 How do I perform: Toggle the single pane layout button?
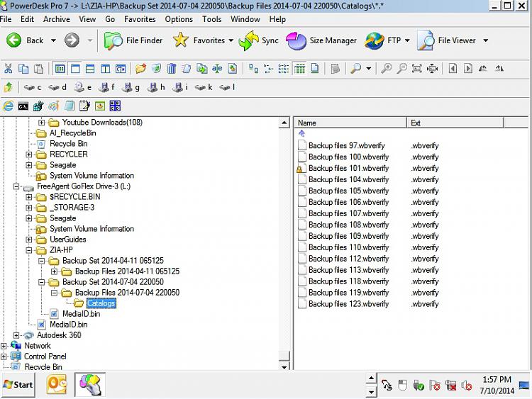pyautogui.click(x=75, y=69)
